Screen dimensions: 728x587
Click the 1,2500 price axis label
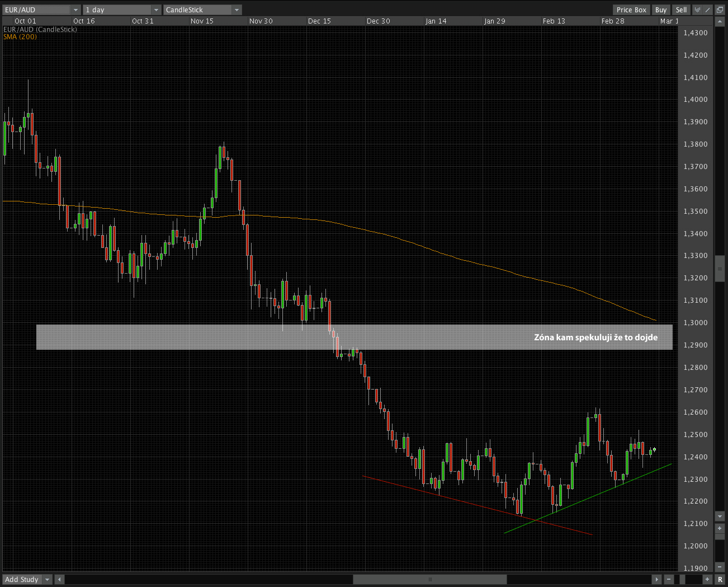[x=696, y=435]
